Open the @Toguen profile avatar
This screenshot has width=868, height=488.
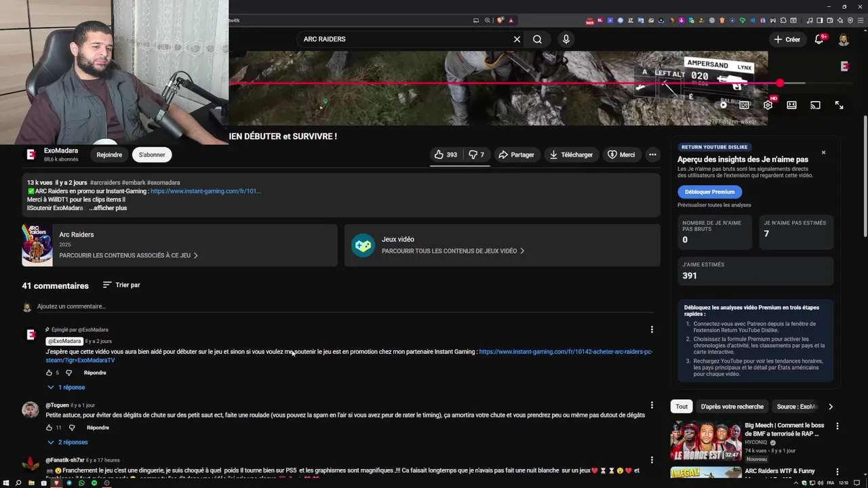31,409
